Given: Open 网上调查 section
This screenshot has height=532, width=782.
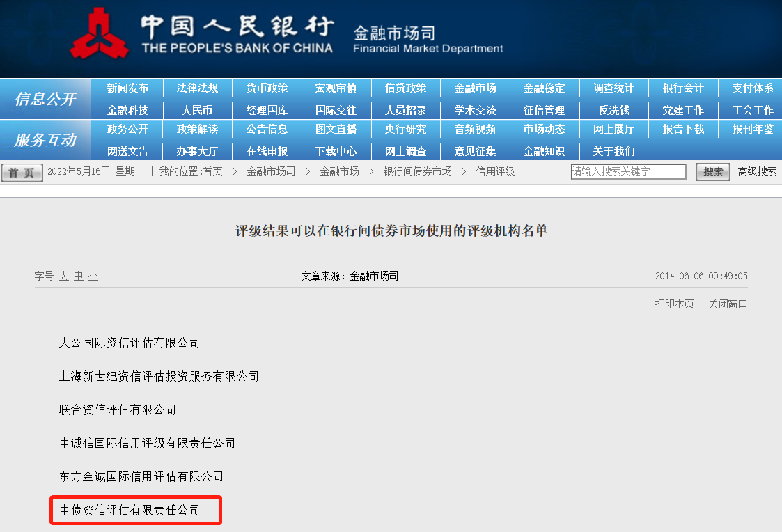Looking at the screenshot, I should (x=406, y=151).
